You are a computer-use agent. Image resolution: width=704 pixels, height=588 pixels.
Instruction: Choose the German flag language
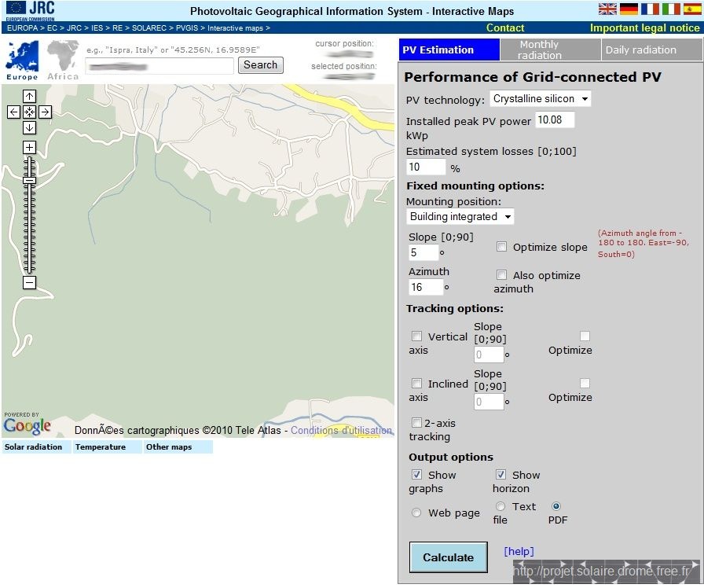(x=629, y=9)
